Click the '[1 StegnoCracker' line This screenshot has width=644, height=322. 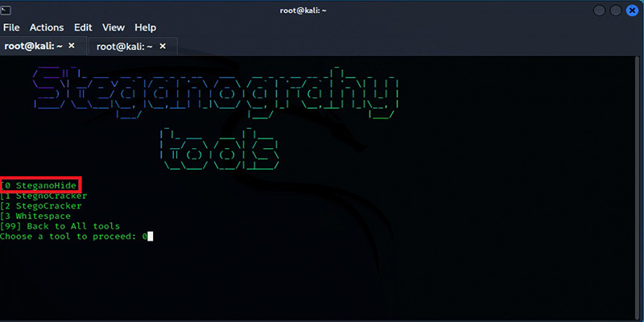point(43,196)
